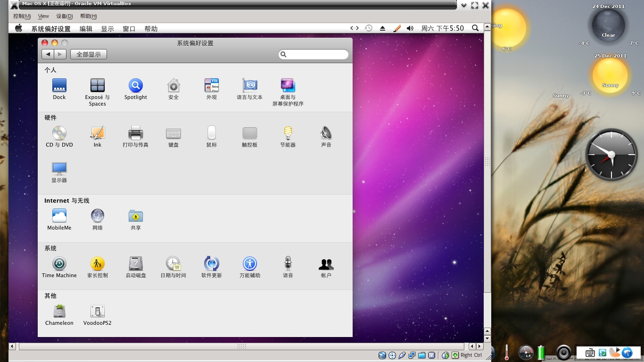Image resolution: width=644 pixels, height=362 pixels.
Task: Click the 全部显示 (Show All) button
Action: [89, 54]
